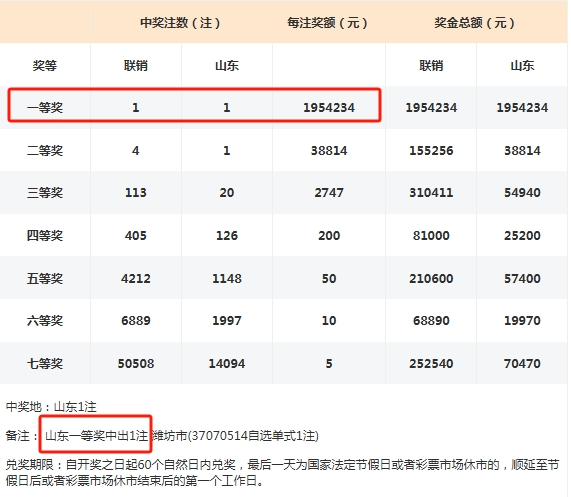Click the value 70470
This screenshot has height=497, width=571.
522,363
